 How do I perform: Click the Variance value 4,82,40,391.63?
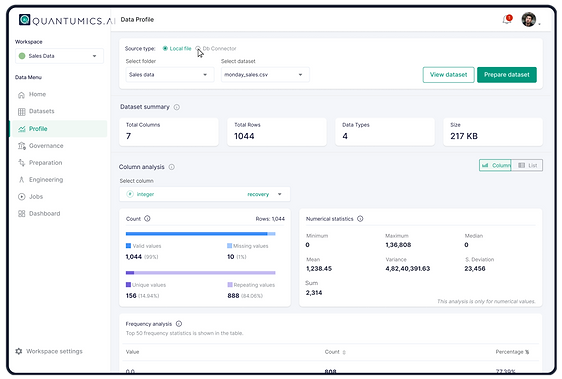click(408, 269)
